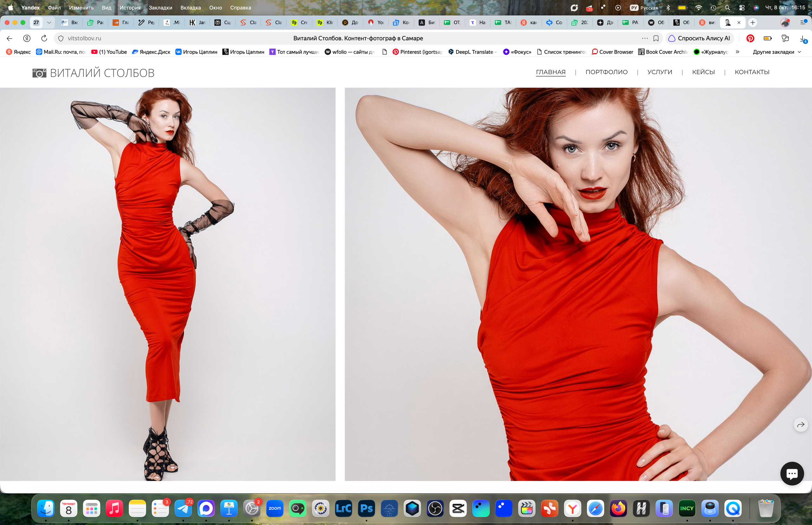Open the ГЛАВНАЯ navigation item

(551, 72)
